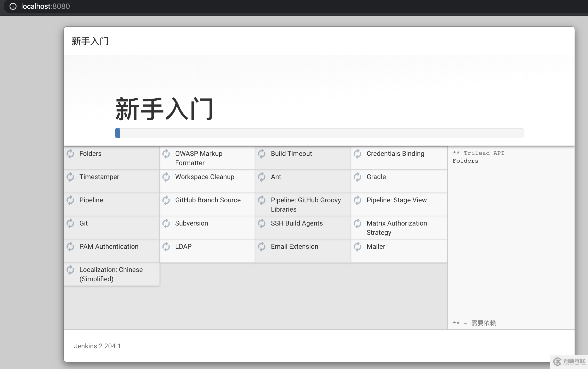Click the Email Extension label

(x=295, y=247)
